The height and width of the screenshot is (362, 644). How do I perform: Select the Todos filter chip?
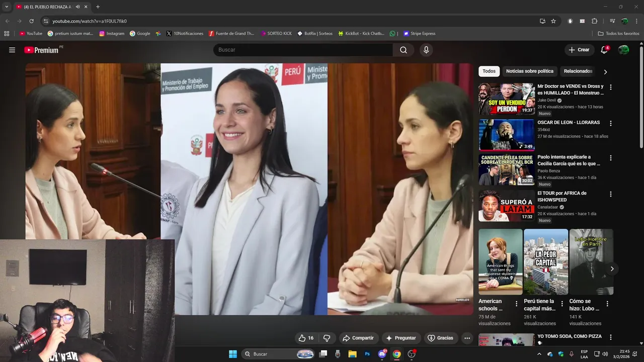(489, 71)
